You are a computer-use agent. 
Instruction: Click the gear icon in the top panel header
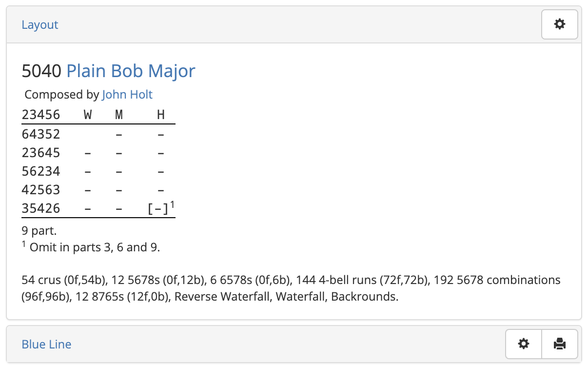pyautogui.click(x=559, y=24)
